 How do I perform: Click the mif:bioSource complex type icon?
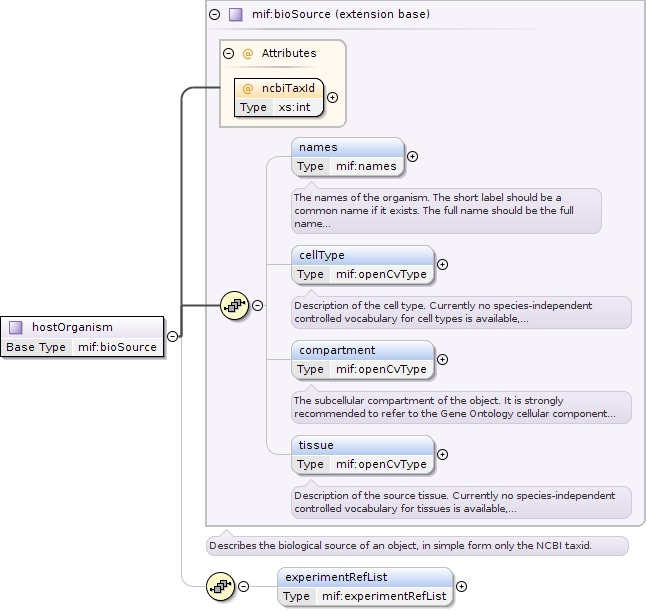235,15
